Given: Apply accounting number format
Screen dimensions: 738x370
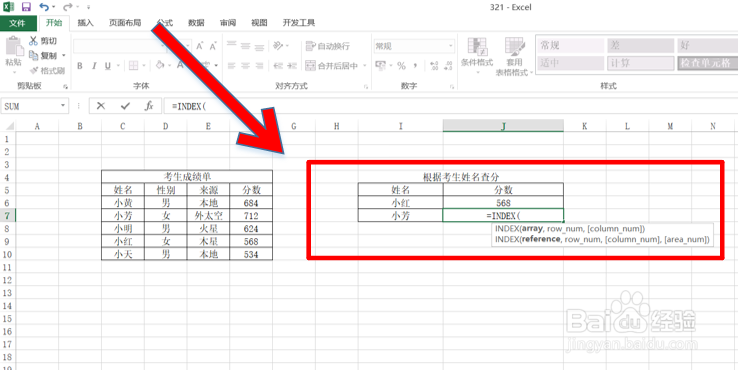Looking at the screenshot, I should click(x=380, y=66).
